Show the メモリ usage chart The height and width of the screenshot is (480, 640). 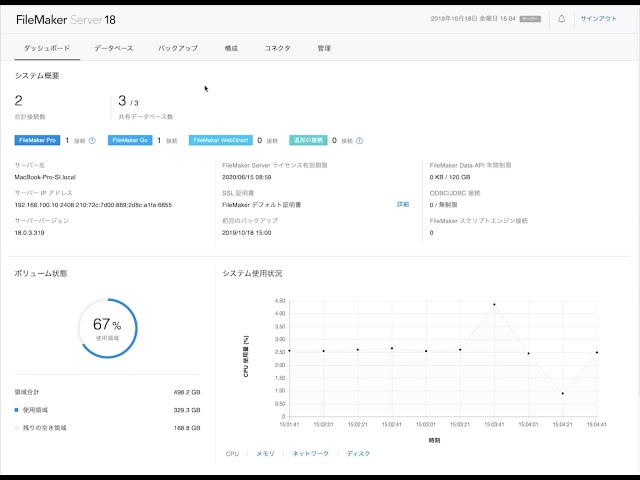pos(265,453)
